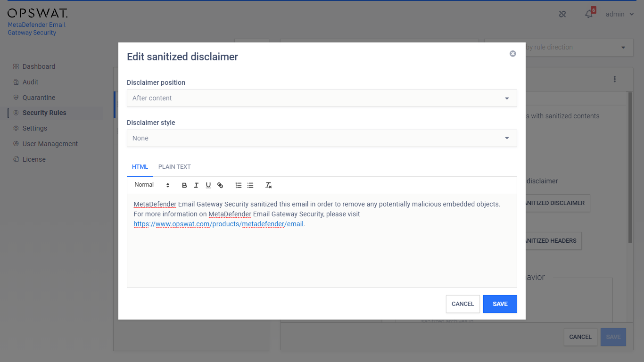The image size is (644, 362).
Task: Open Settings in the sidebar
Action: [x=35, y=128]
